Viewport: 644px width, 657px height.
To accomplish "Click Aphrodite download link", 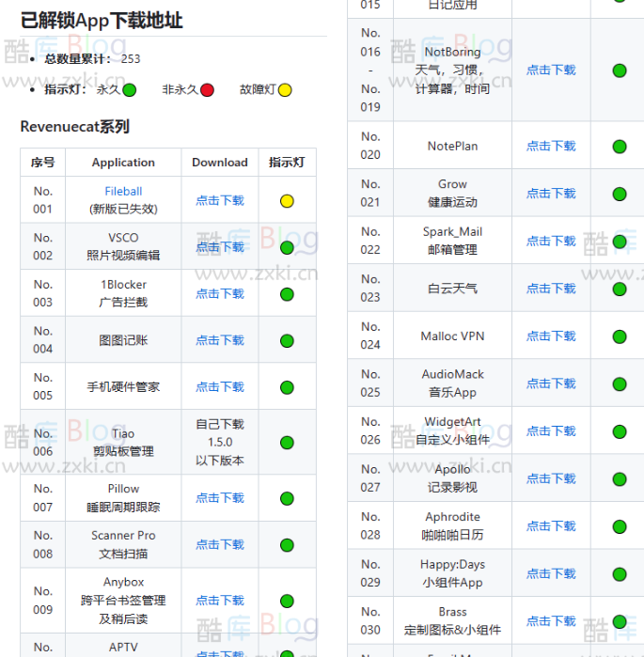I will click(551, 525).
